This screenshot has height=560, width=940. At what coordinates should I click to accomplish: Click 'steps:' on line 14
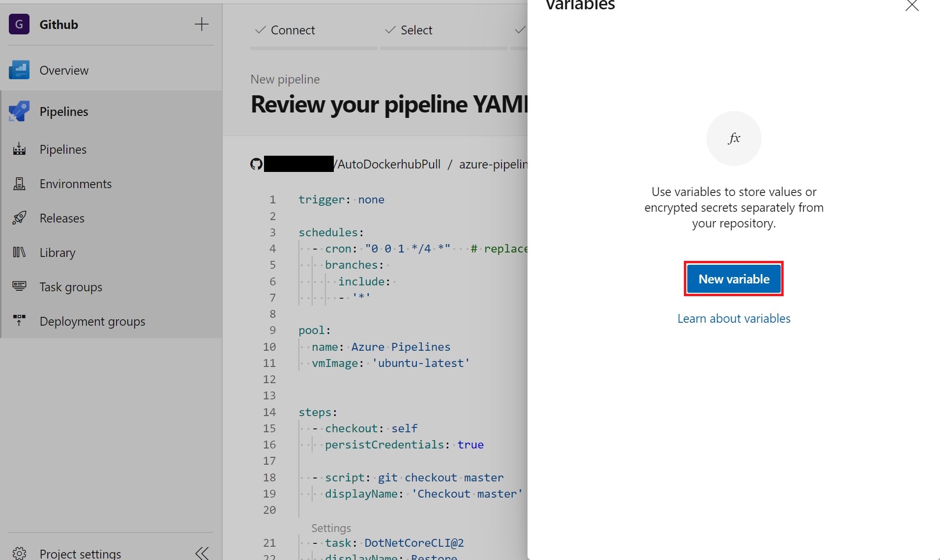pyautogui.click(x=318, y=412)
